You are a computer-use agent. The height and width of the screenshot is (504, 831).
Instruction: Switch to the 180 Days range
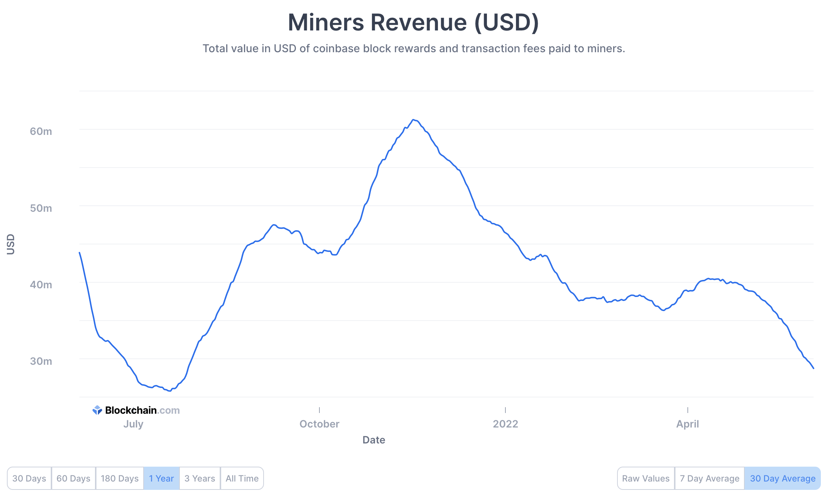tap(120, 478)
